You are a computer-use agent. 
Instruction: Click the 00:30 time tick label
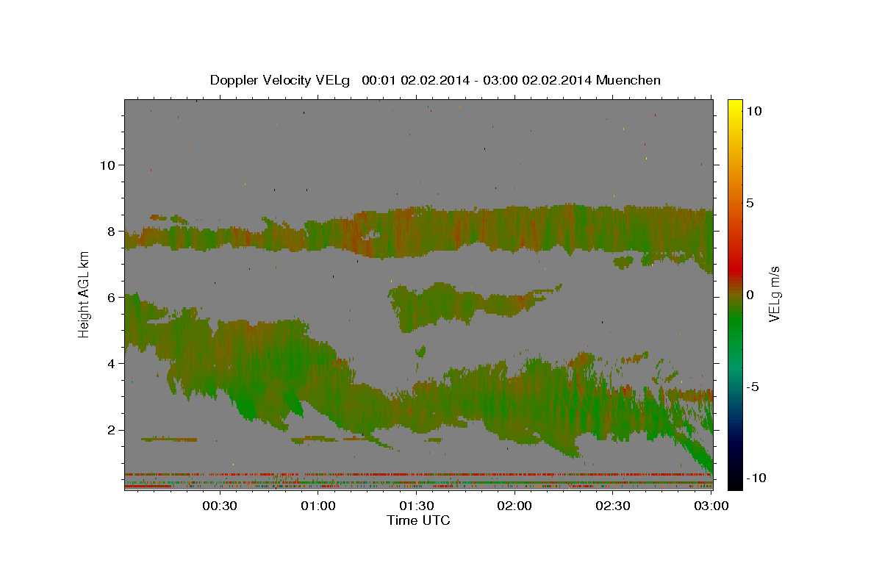tap(220, 506)
